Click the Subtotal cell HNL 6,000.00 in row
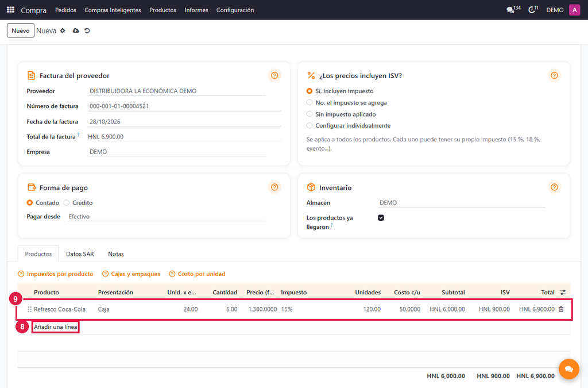This screenshot has height=388, width=588. (447, 309)
